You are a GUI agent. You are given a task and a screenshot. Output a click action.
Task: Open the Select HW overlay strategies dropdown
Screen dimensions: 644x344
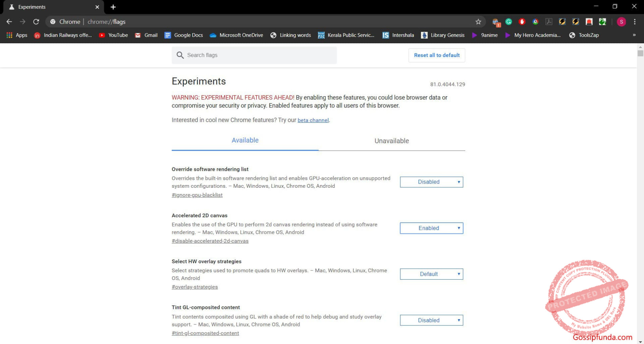(431, 274)
